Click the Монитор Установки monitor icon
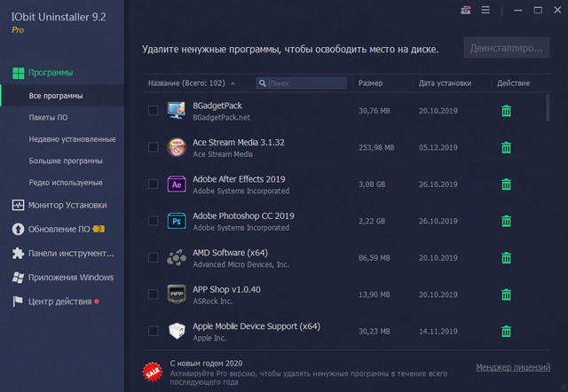Viewport: 568px width, 392px height. tap(18, 205)
